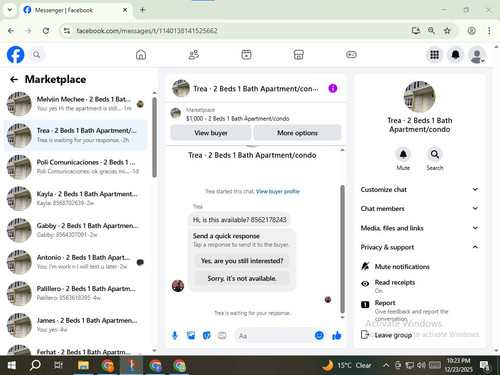Screen dimensions: 500x375
Task: Open File Explorer from taskbar
Action: (x=83, y=365)
